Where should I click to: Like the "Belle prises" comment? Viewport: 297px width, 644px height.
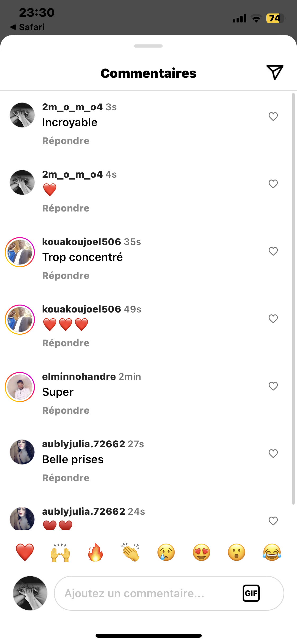273,453
